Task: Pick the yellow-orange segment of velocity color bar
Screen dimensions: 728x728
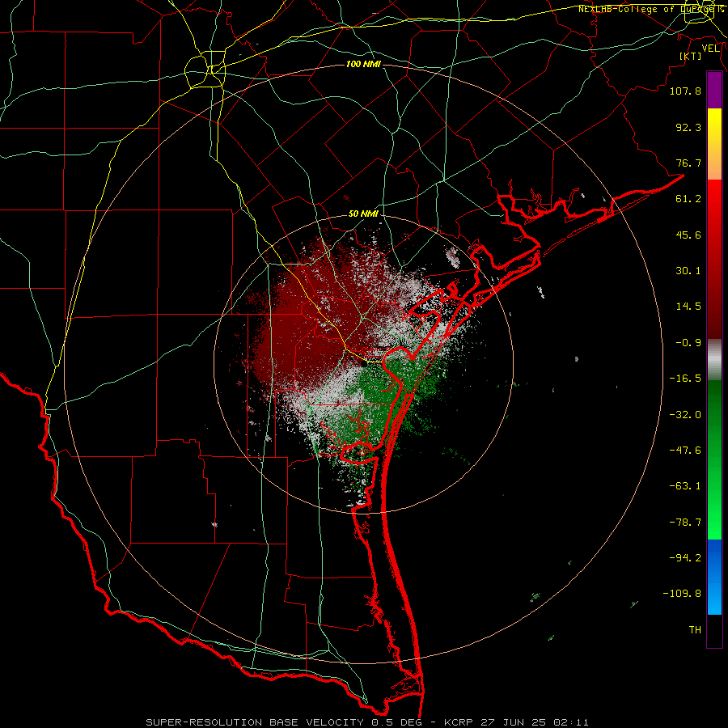Action: pyautogui.click(x=714, y=144)
